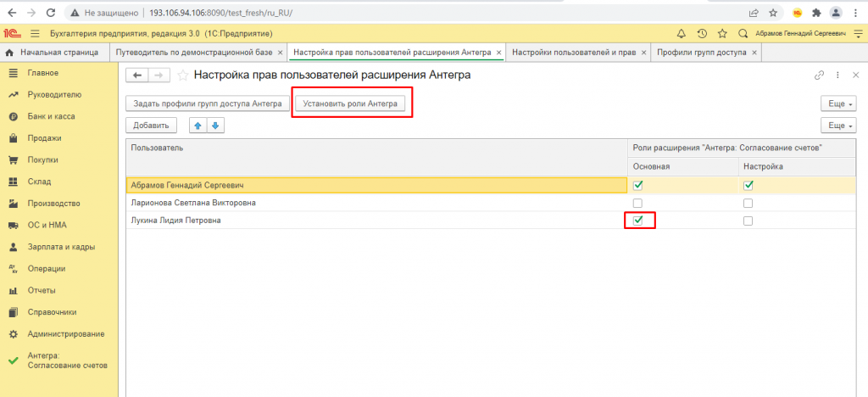Open Администрирование section in sidebar

[65, 333]
